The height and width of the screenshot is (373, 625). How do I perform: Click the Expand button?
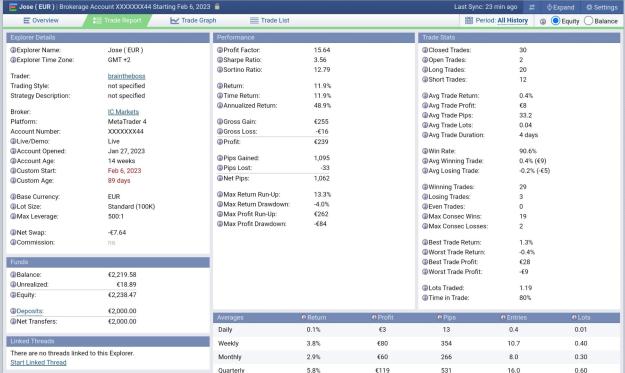click(560, 7)
